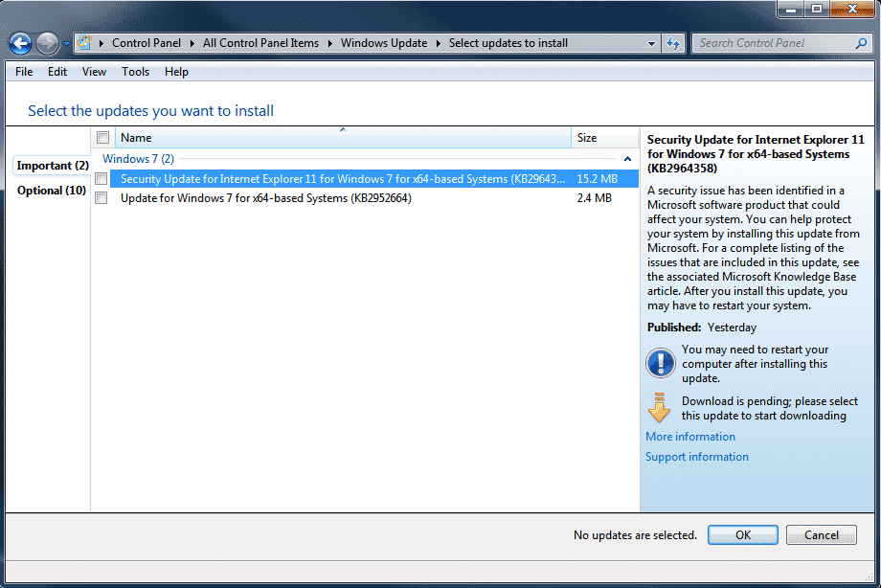The image size is (881, 588).
Task: Open the Support information link
Action: point(697,457)
